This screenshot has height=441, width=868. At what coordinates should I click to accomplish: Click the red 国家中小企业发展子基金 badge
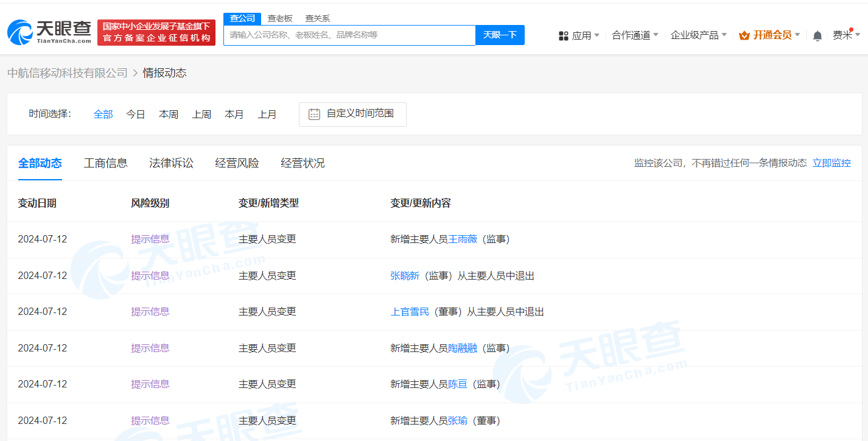pos(156,32)
